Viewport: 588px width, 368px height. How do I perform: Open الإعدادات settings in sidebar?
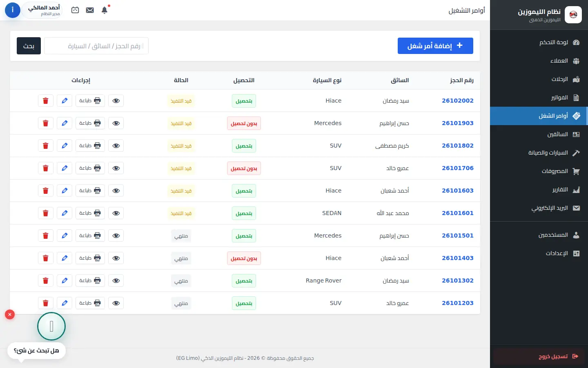pyautogui.click(x=539, y=253)
